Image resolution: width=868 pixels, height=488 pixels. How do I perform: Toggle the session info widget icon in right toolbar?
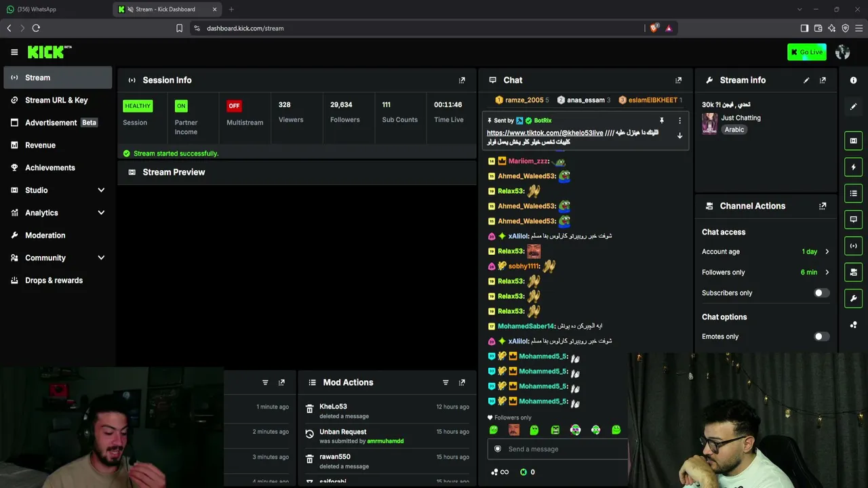click(853, 246)
